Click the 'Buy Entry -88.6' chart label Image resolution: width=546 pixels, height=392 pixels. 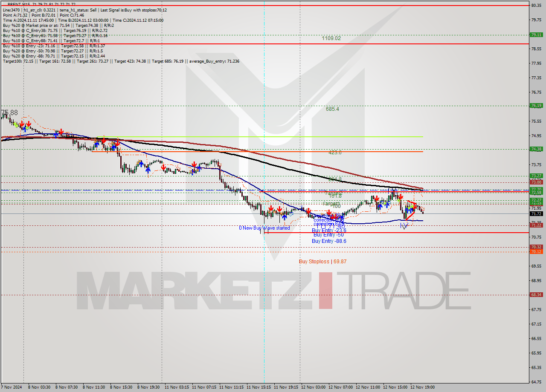click(329, 241)
